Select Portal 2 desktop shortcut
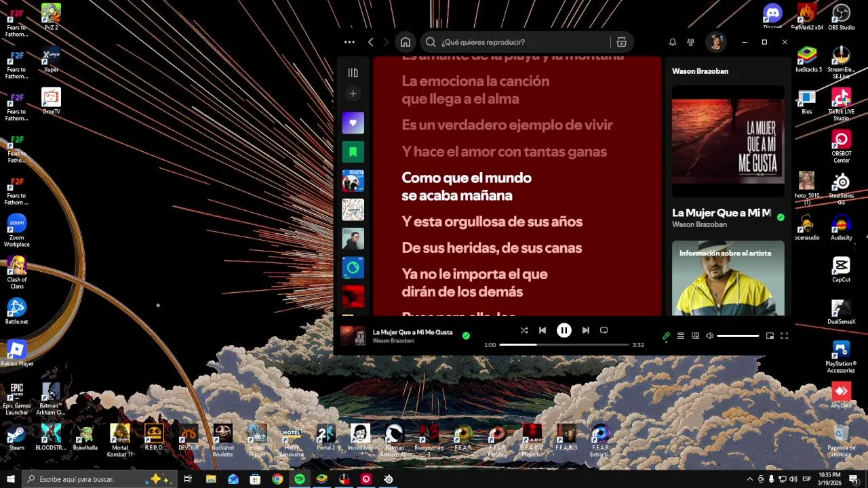Screen dimensions: 868x488 point(325,437)
